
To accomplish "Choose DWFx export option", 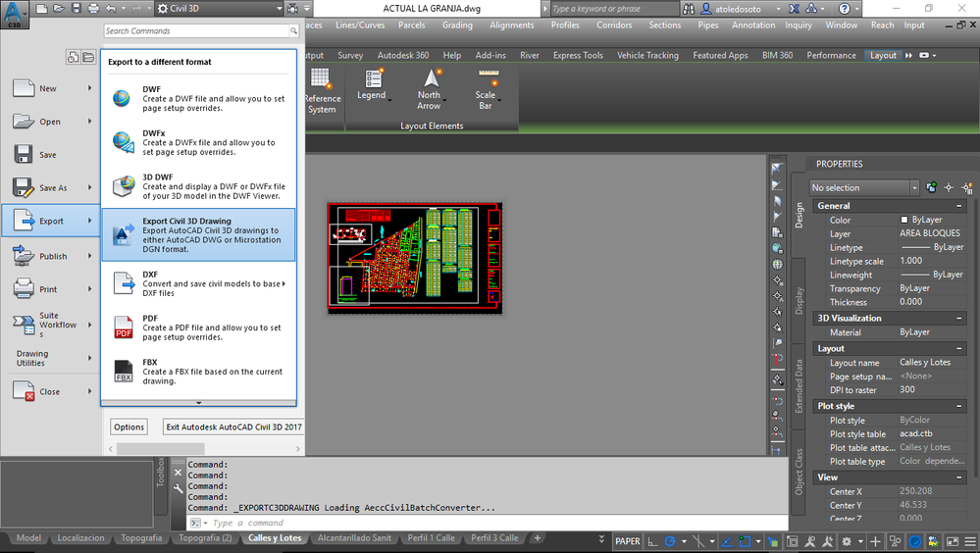I will [198, 142].
